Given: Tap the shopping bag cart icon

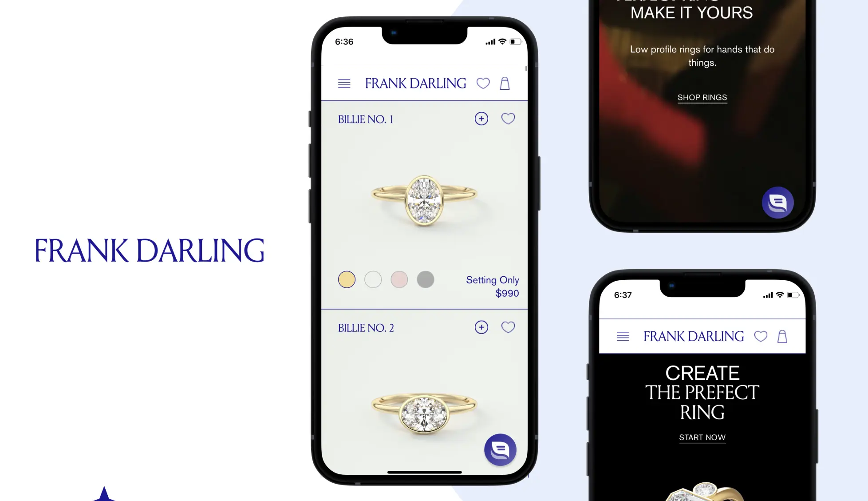Looking at the screenshot, I should [505, 83].
